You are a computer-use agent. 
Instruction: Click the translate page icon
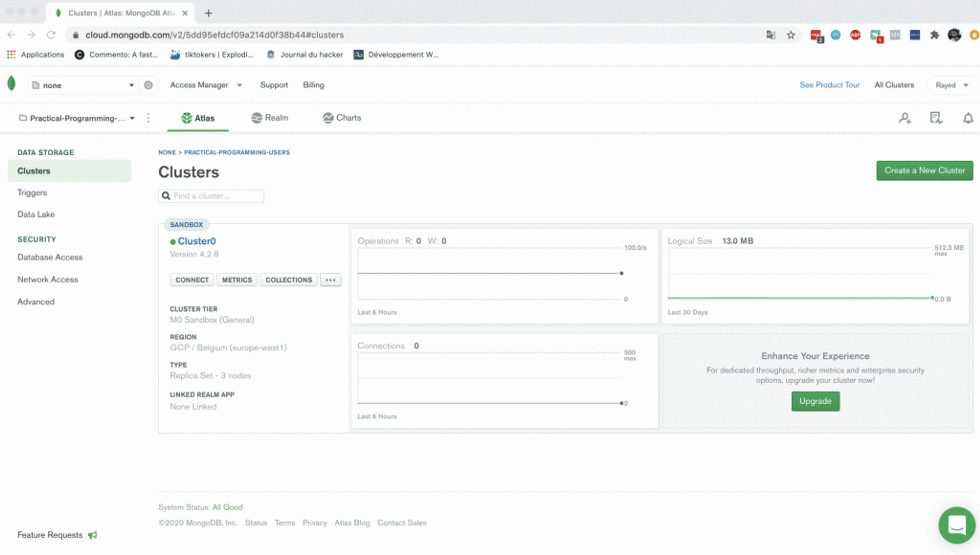(x=771, y=35)
